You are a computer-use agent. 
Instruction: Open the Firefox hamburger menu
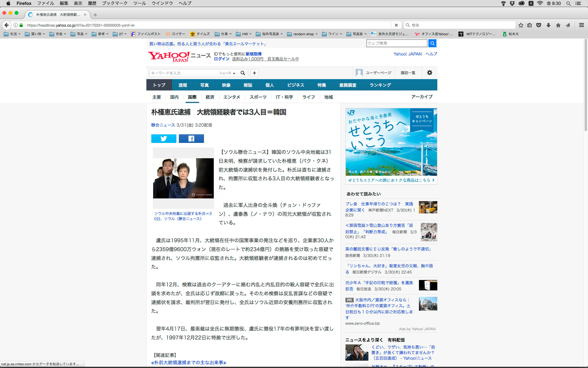[581, 25]
